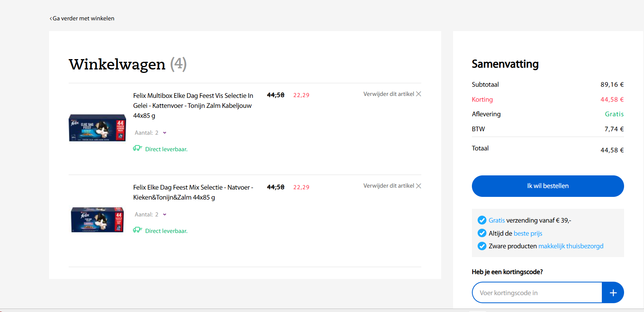Image resolution: width=644 pixels, height=312 pixels.
Task: Remove Felix Mix Selectie Natvoer item with X icon
Action: (419, 186)
